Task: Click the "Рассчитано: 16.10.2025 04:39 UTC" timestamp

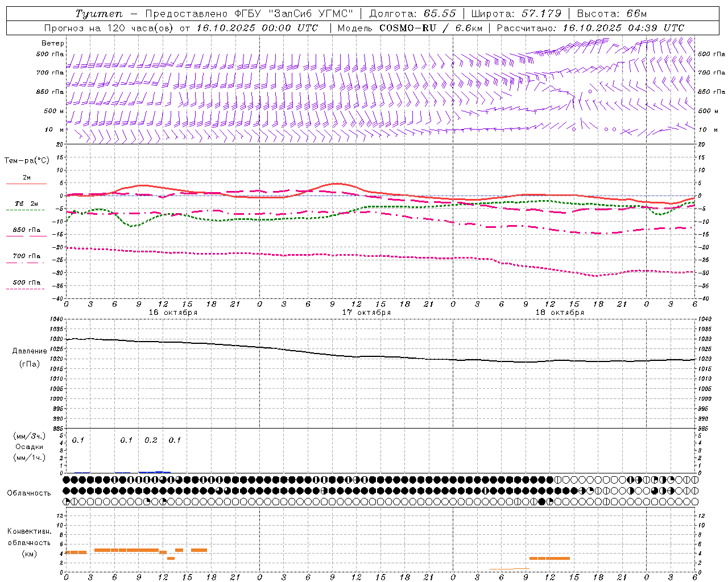Action: point(590,28)
